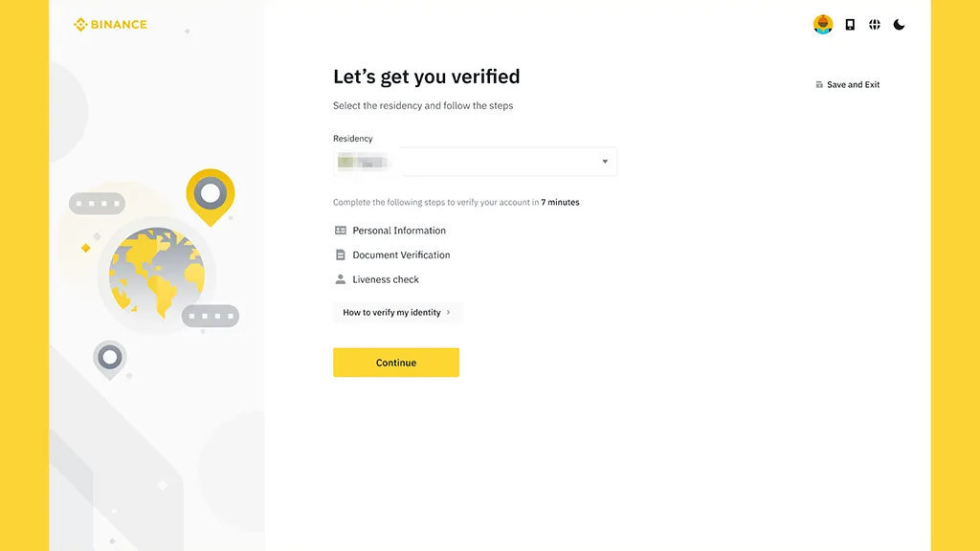Image resolution: width=980 pixels, height=551 pixels.
Task: Toggle dark mode with the moon icon
Action: [899, 24]
